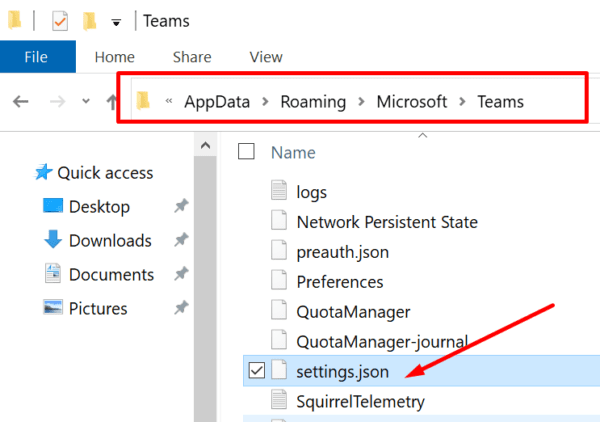
Task: Go back using the Back arrow
Action: pyautogui.click(x=21, y=102)
